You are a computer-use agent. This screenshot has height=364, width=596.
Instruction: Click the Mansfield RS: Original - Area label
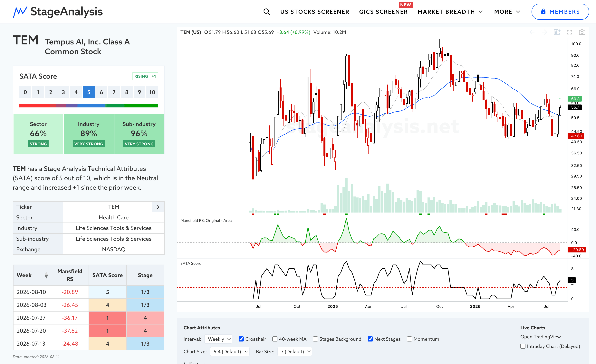tap(206, 221)
